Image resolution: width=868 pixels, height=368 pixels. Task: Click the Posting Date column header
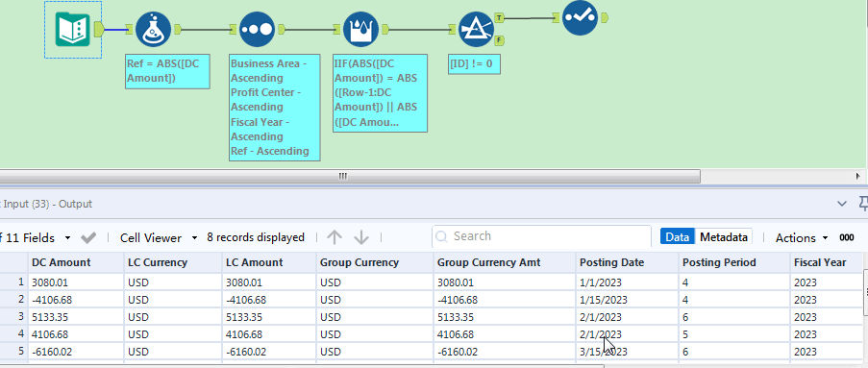627,262
